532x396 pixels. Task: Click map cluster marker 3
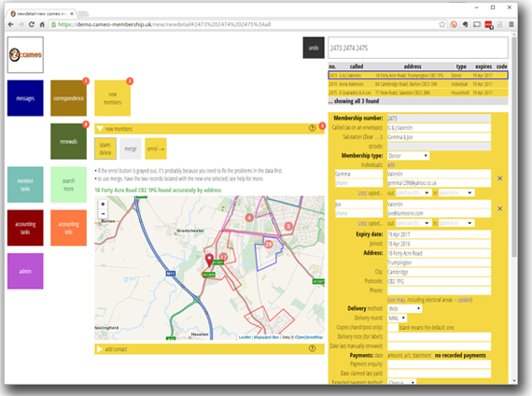288,226
